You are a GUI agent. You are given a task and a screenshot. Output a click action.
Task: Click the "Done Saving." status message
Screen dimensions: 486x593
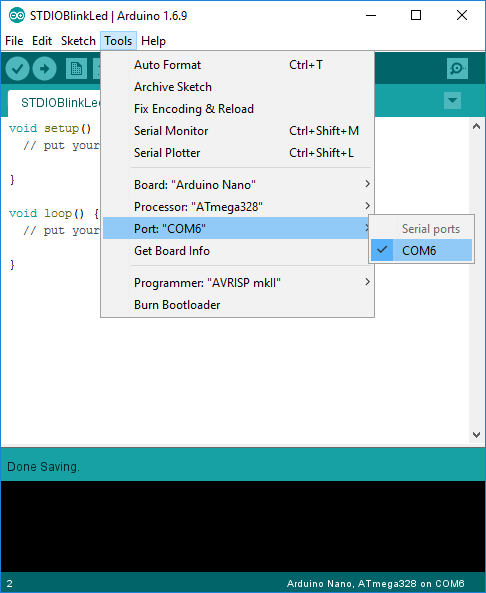(43, 467)
